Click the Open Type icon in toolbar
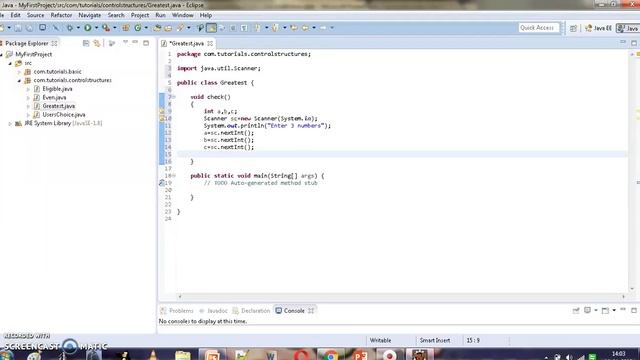 157,28
